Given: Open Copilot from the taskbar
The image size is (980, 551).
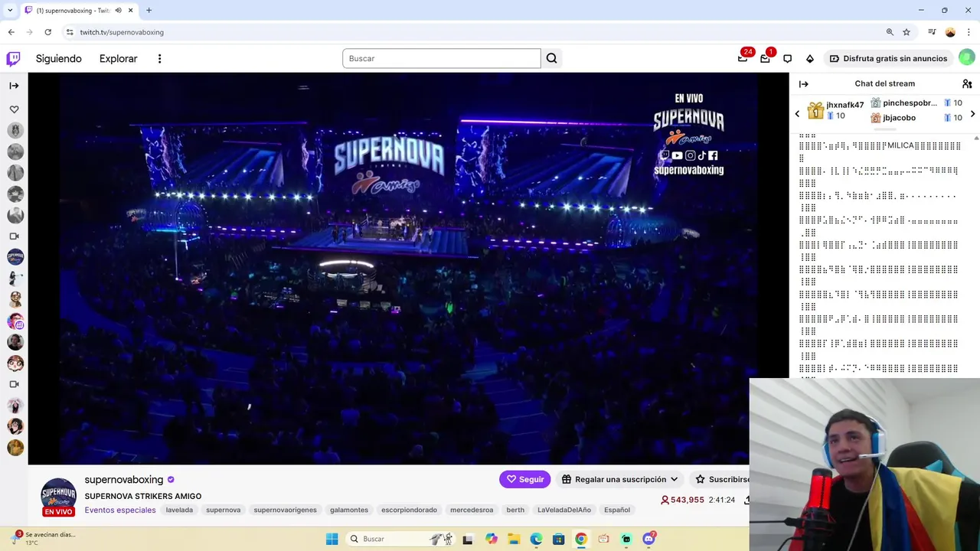Looking at the screenshot, I should [491, 539].
